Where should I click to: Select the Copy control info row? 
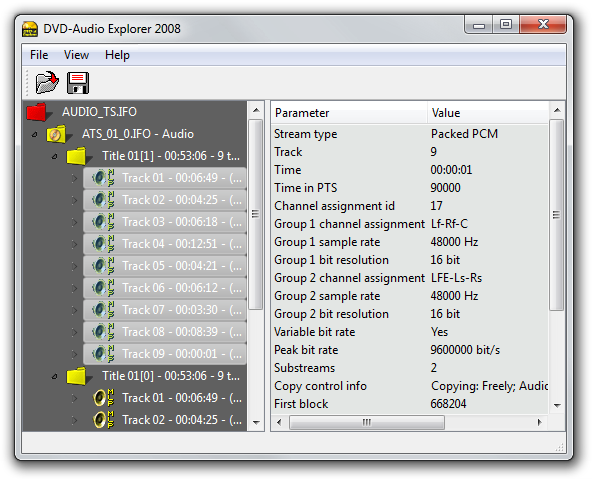pos(410,386)
